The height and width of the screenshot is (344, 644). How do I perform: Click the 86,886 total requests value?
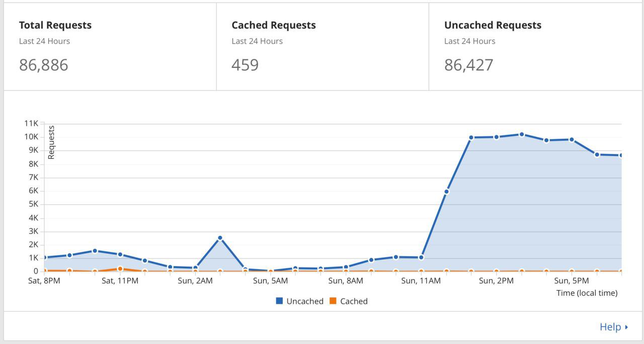click(x=44, y=65)
